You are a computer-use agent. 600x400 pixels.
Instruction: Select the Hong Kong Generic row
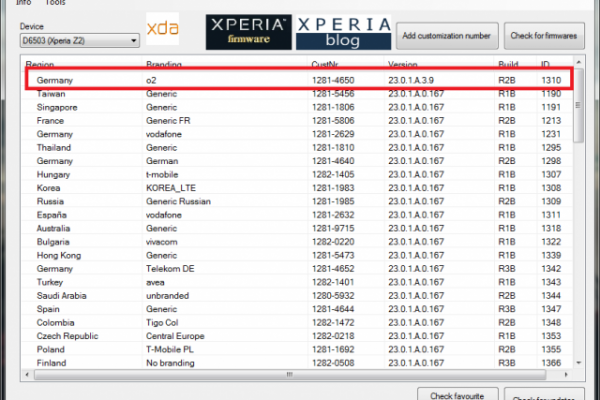pos(298,255)
